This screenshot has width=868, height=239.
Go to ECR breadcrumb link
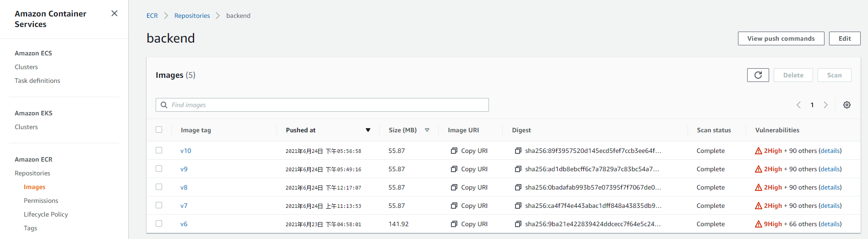pyautogui.click(x=152, y=16)
